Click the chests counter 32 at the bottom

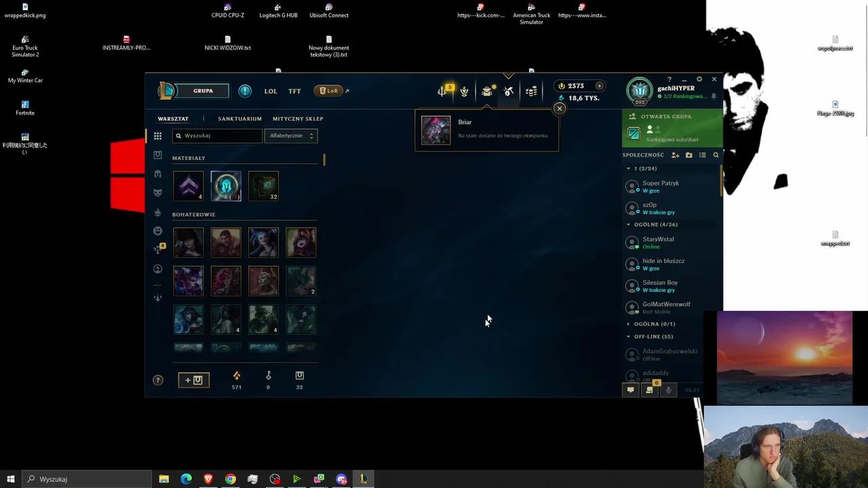[299, 380]
